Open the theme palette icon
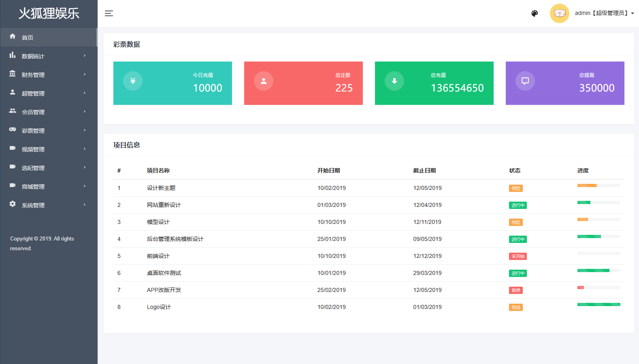Image resolution: width=639 pixels, height=364 pixels. 535,13
